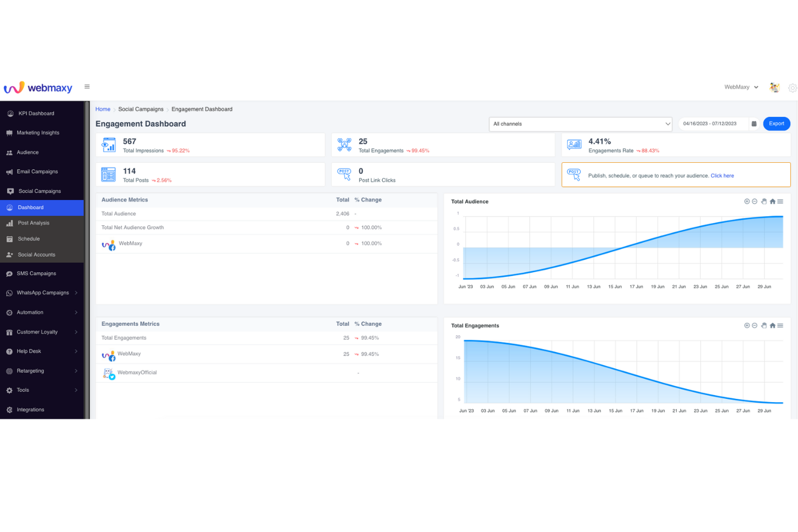The width and height of the screenshot is (798, 532).
Task: Zoom in on Total Engagements chart
Action: [x=747, y=326]
